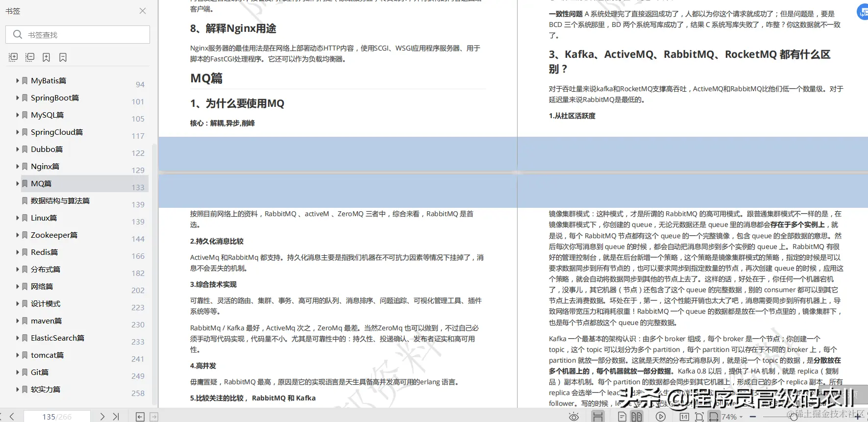This screenshot has height=422, width=868.
Task: Close the bookmarks panel
Action: 143,11
